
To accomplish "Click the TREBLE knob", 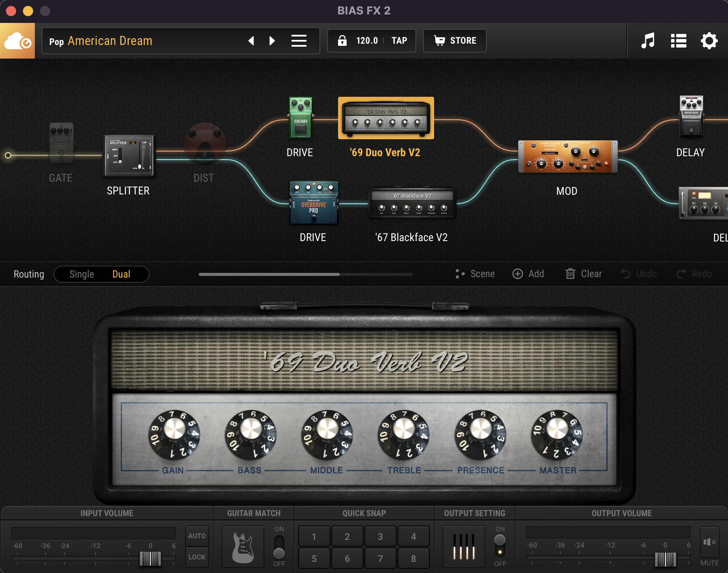I will (404, 435).
